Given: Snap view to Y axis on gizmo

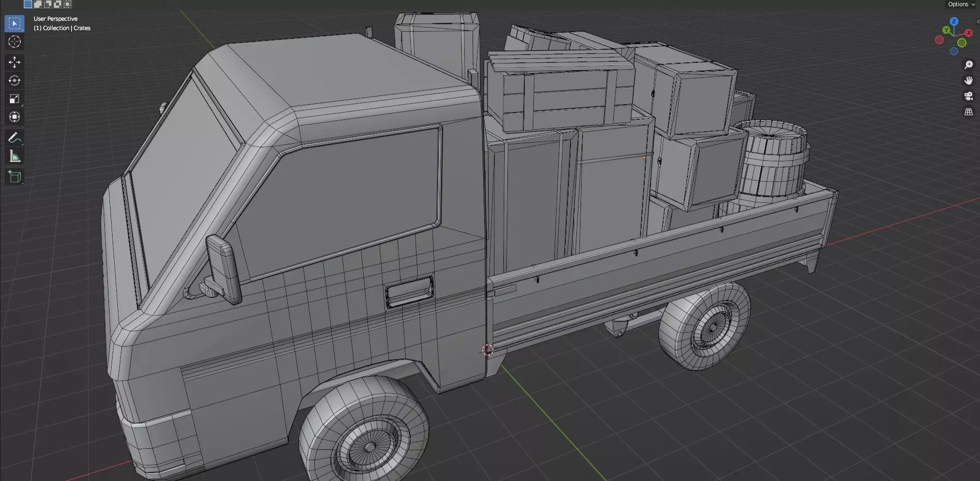Looking at the screenshot, I should click(x=947, y=30).
